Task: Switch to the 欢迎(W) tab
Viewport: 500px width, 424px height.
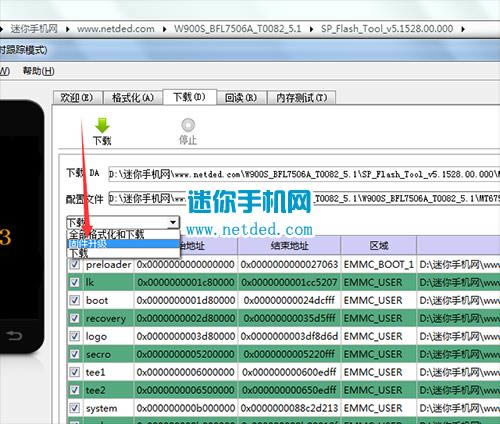Action: (77, 98)
